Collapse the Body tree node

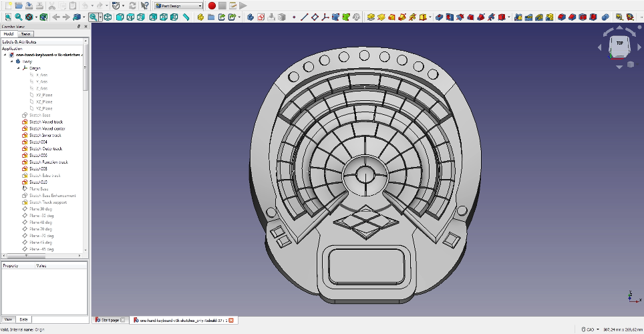click(x=12, y=61)
